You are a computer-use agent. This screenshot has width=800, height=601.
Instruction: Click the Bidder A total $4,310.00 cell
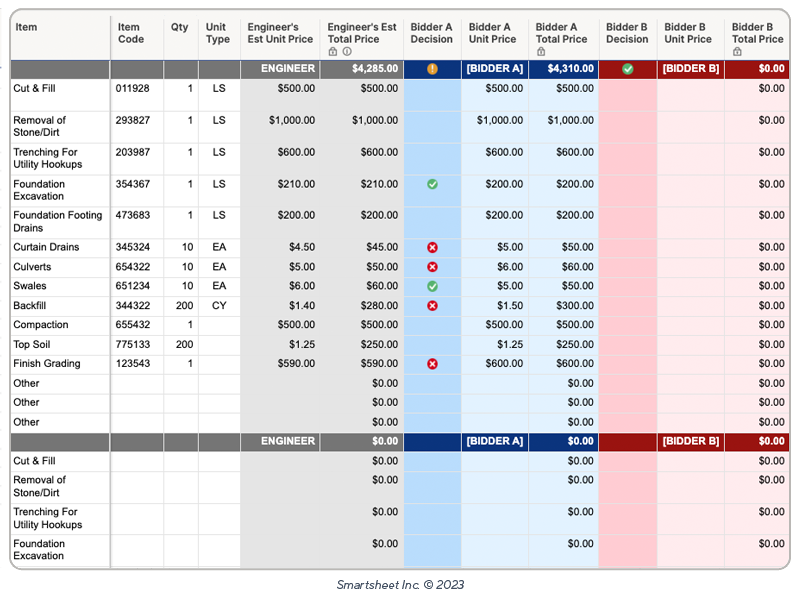(x=563, y=69)
